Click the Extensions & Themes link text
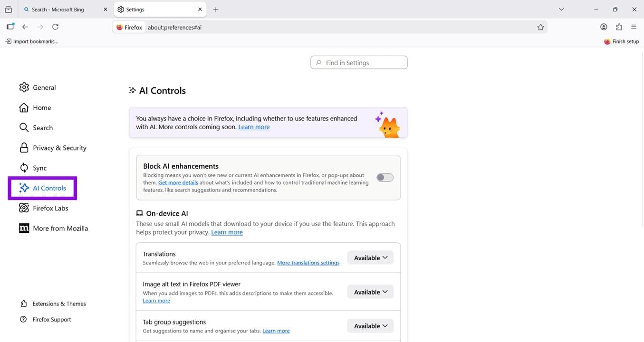The image size is (644, 342). click(59, 304)
